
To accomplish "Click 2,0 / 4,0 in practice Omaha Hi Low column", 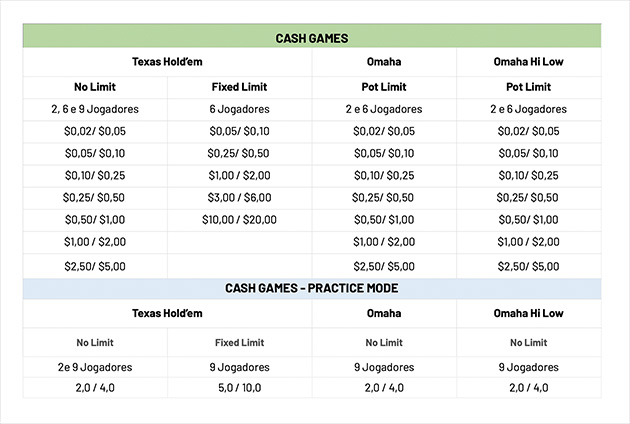I will (528, 387).
